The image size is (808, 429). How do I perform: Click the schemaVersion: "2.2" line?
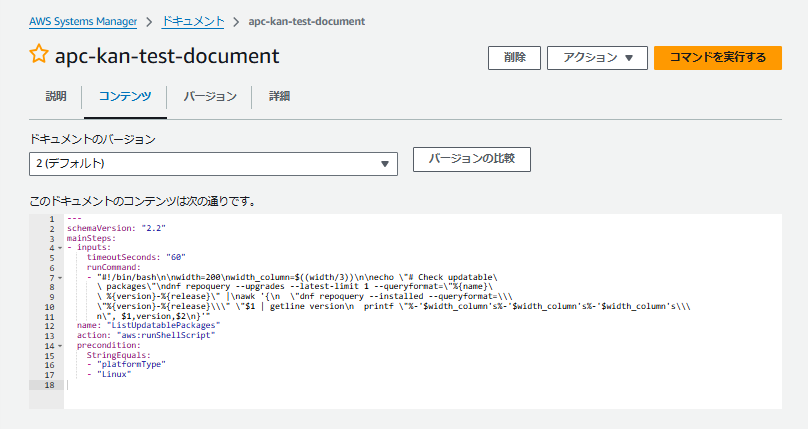[116, 228]
